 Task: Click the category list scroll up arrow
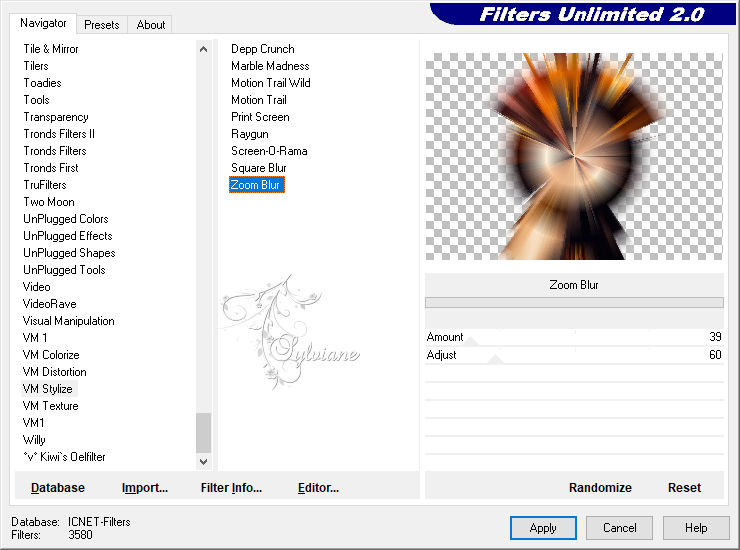203,49
